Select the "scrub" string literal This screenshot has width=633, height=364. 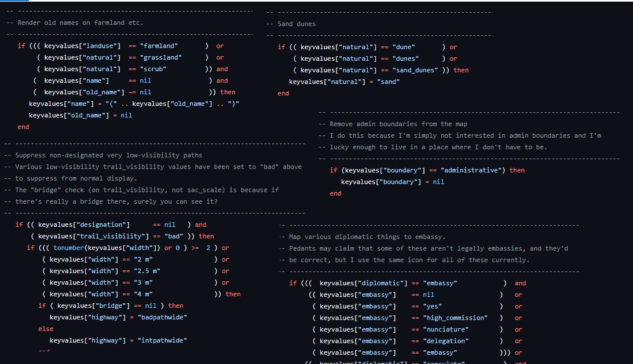[153, 69]
